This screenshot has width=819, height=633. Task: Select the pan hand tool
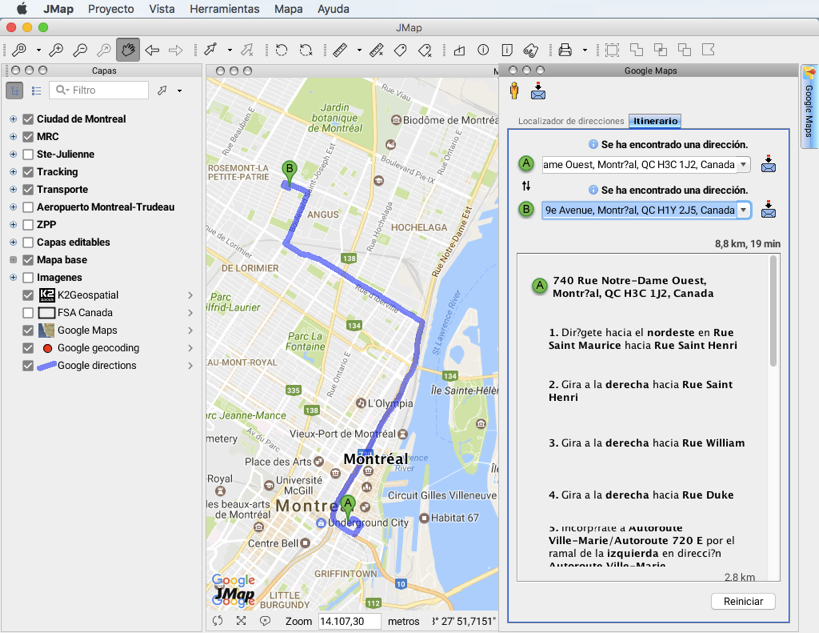[128, 49]
